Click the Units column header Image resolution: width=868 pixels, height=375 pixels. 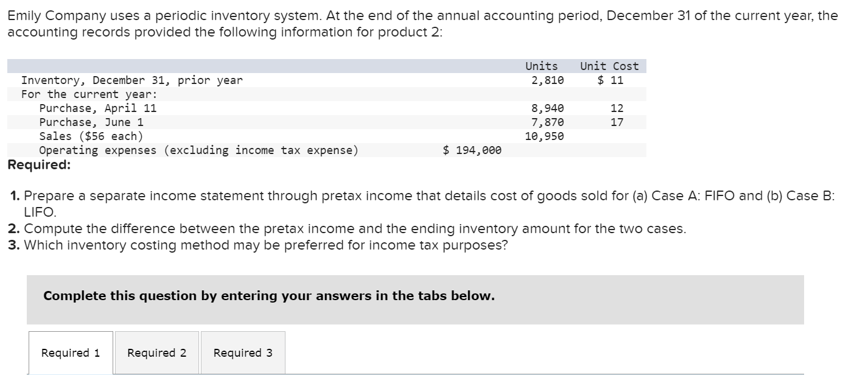pyautogui.click(x=541, y=66)
